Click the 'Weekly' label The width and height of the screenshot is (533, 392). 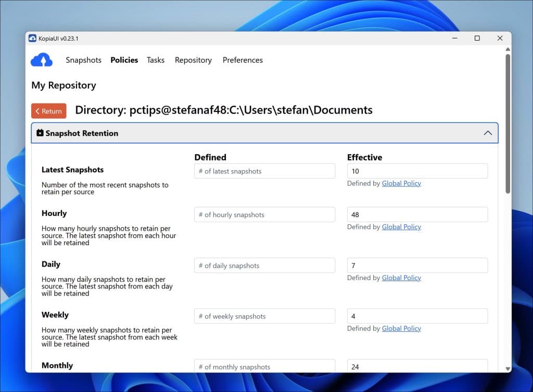[x=55, y=315]
